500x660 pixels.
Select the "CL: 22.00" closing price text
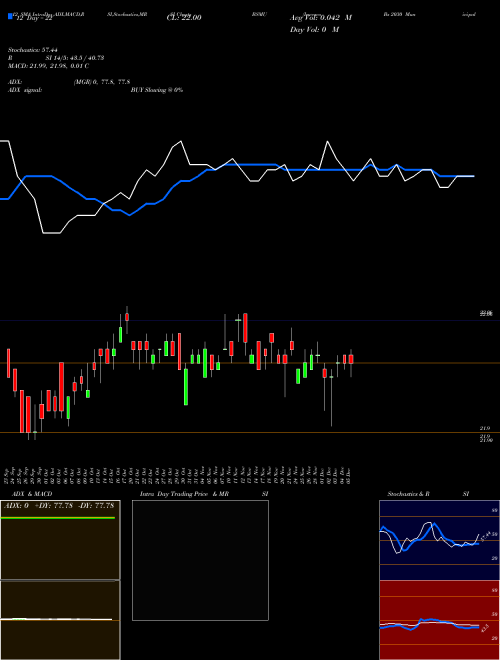coord(184,18)
